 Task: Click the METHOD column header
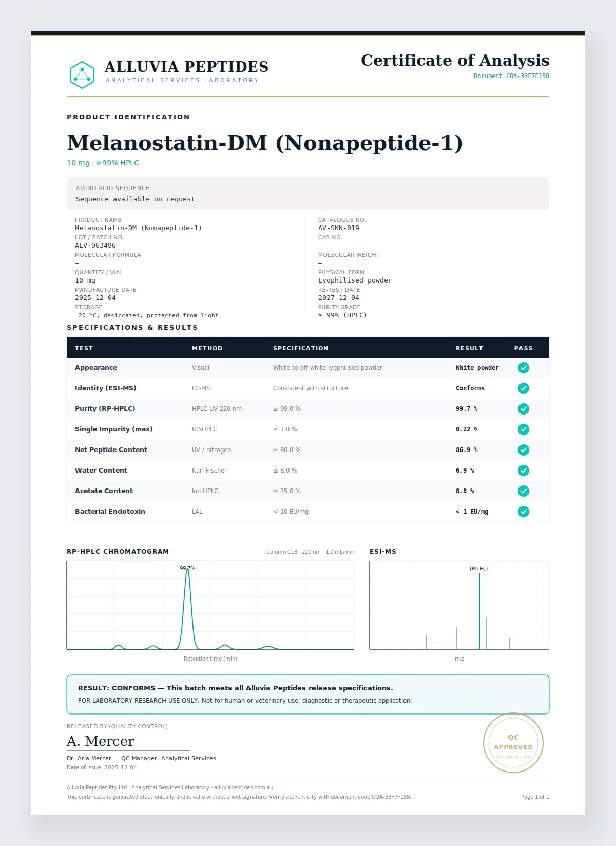[207, 348]
